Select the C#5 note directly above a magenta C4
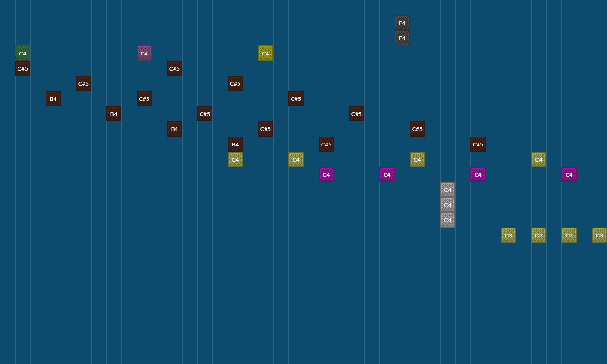Viewport: 607px width, 364px height. point(326,144)
